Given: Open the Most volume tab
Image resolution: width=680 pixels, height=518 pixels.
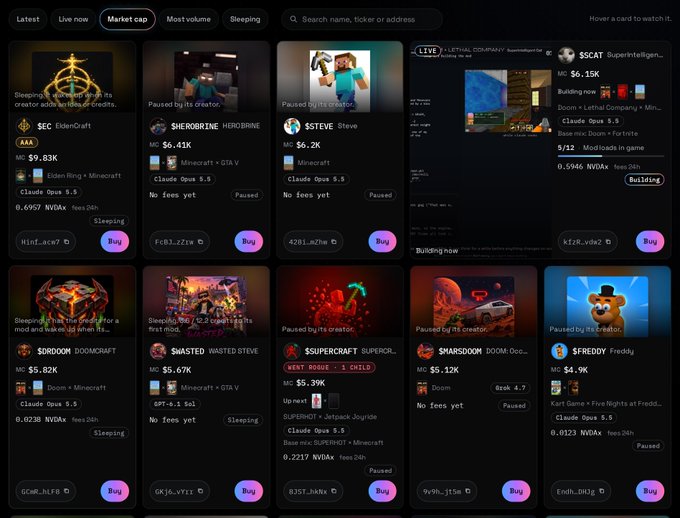Looking at the screenshot, I should 189,19.
